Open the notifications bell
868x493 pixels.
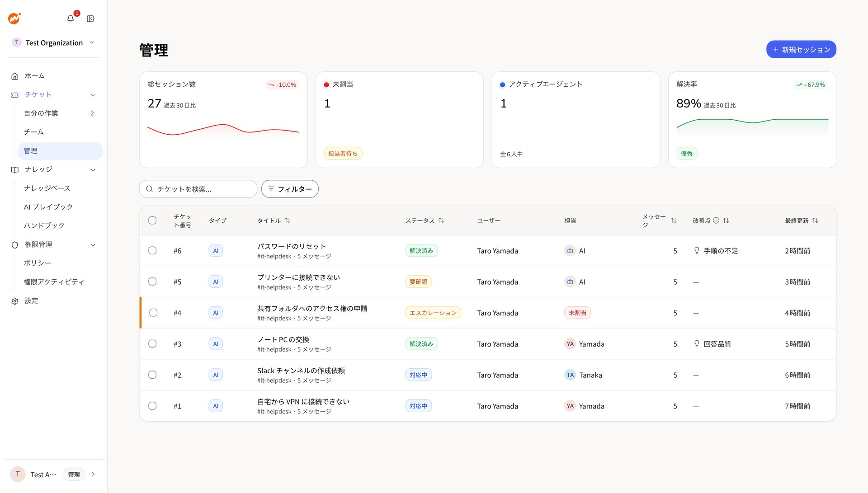tap(71, 19)
